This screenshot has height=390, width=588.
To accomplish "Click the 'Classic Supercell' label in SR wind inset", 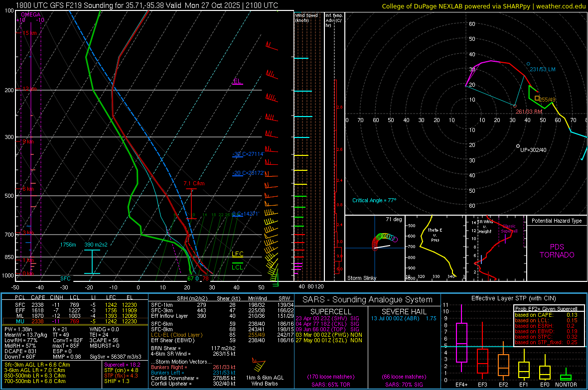I will pos(509,229).
